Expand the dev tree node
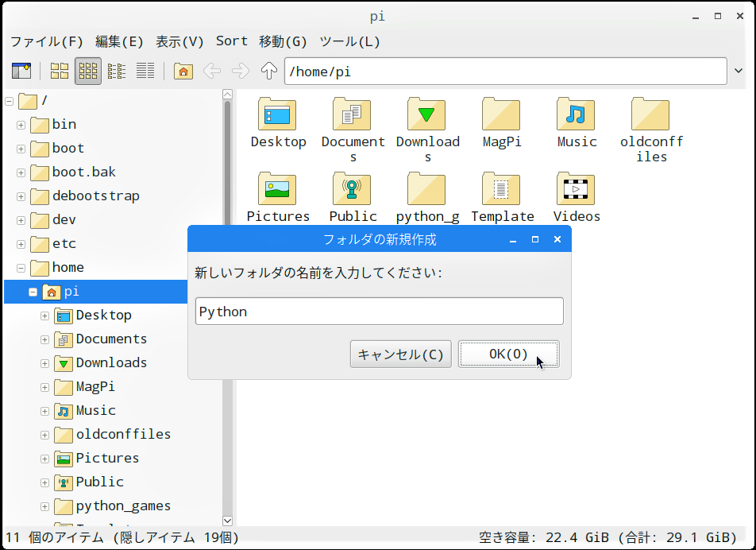This screenshot has height=550, width=756. [21, 220]
